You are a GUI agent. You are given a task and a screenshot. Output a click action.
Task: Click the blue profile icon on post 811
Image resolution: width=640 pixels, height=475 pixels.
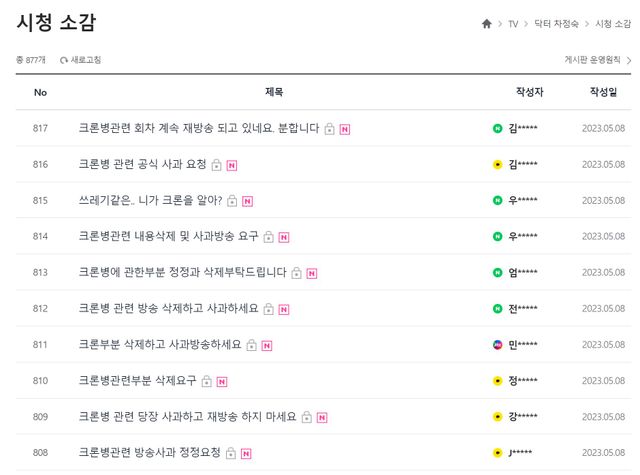pyautogui.click(x=497, y=344)
